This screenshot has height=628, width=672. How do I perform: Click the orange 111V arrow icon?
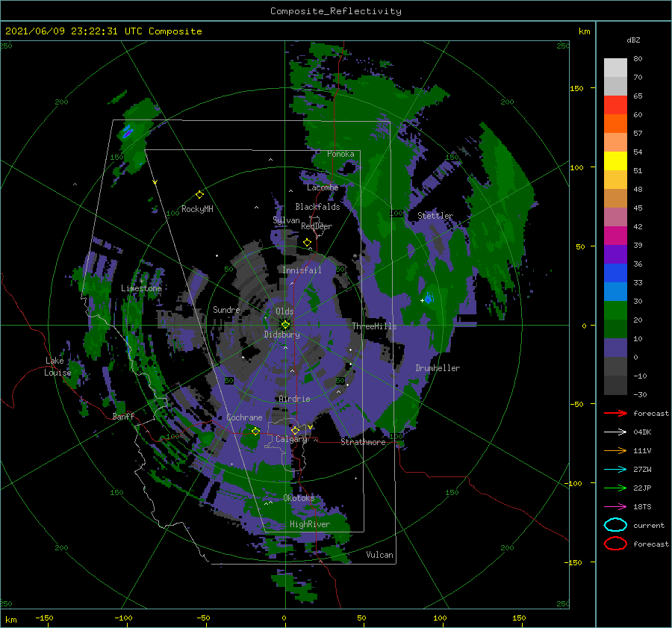[615, 450]
